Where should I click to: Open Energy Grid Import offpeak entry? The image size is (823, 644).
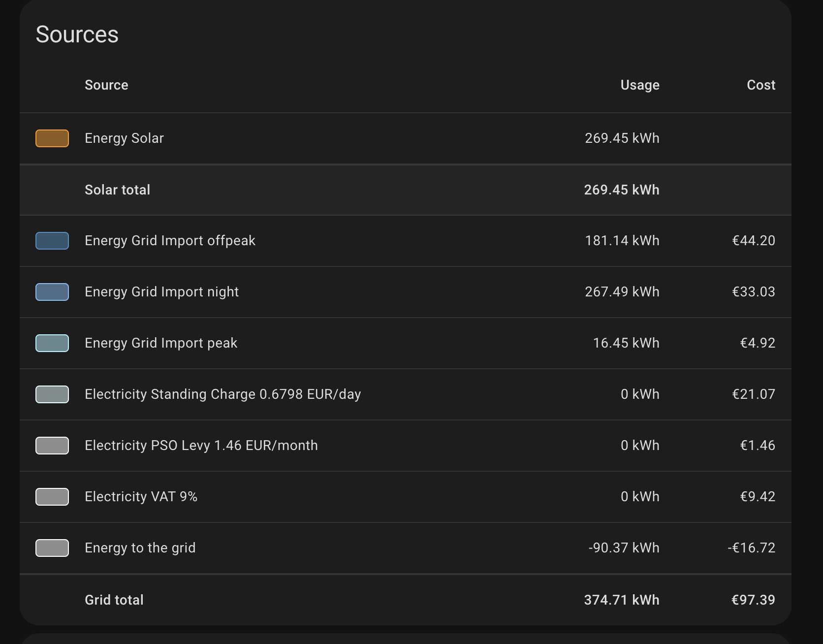tap(406, 241)
